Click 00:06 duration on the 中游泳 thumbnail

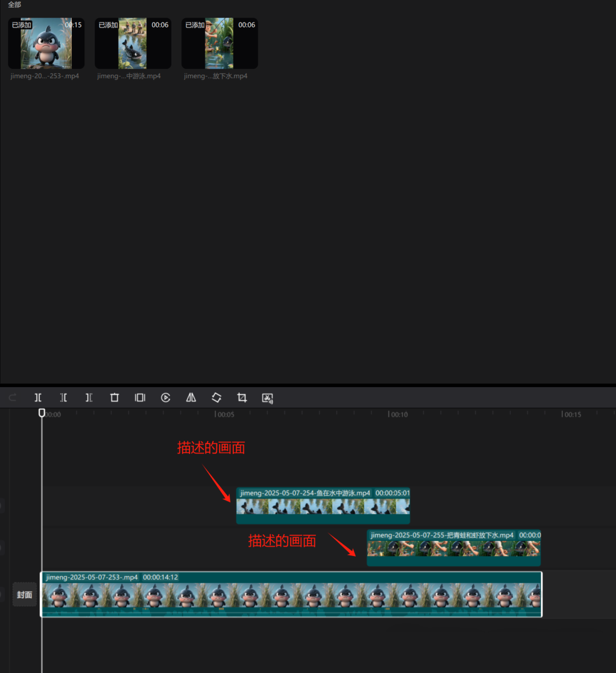point(160,25)
